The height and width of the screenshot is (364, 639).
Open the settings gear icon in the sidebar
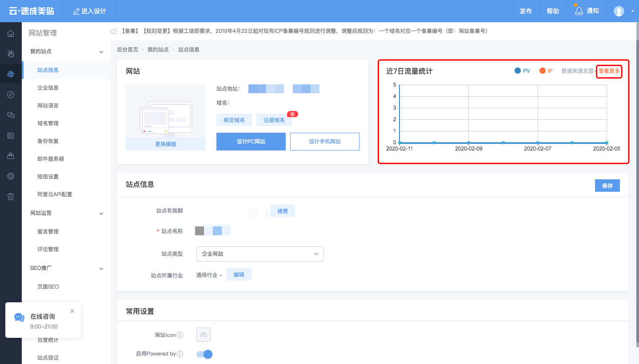click(10, 176)
